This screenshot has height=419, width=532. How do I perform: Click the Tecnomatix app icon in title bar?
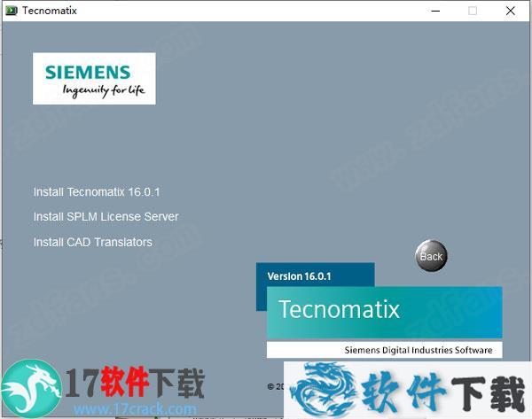[x=12, y=11]
